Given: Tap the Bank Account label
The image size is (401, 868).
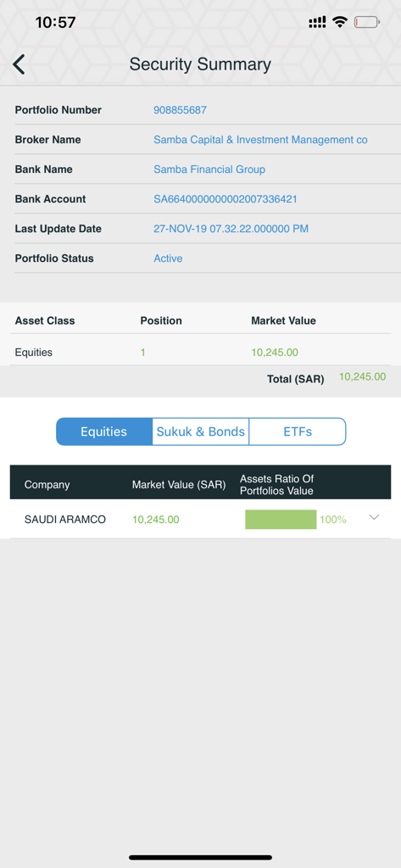Looking at the screenshot, I should [50, 199].
